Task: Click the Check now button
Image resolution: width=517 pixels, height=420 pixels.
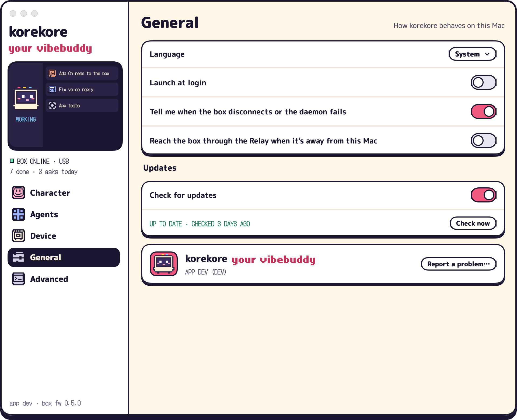Action: (473, 223)
